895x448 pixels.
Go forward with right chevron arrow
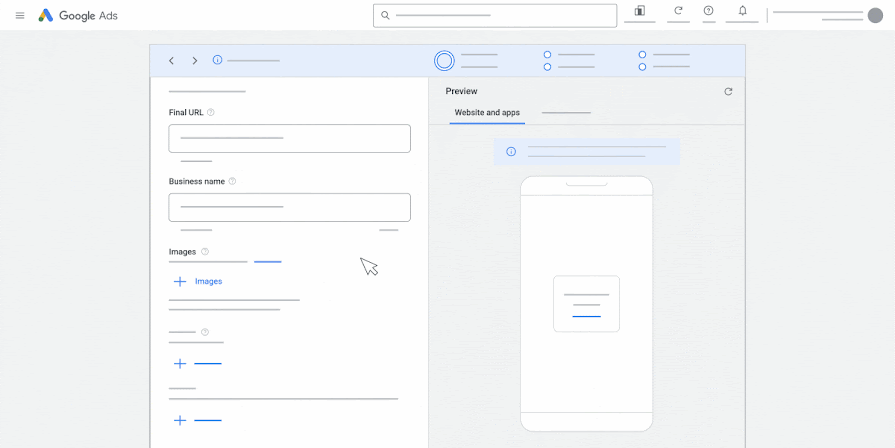tap(195, 60)
